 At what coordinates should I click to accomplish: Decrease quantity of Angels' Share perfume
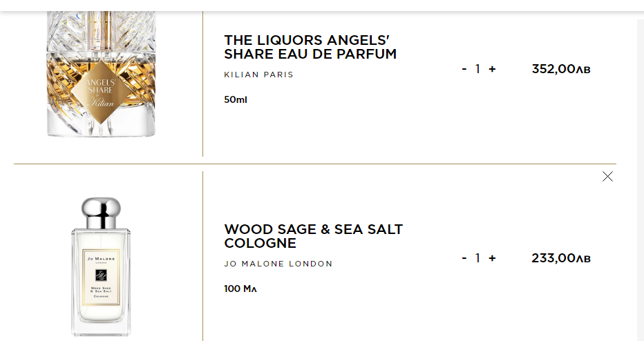[464, 69]
